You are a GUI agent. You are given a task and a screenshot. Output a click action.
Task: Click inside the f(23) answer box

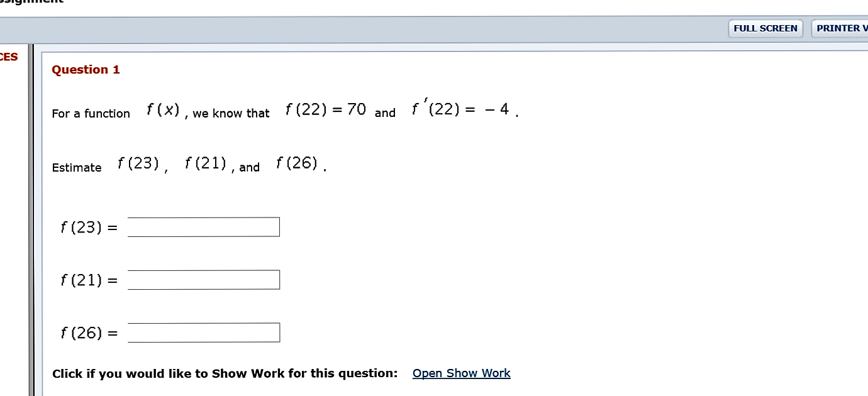pyautogui.click(x=203, y=226)
